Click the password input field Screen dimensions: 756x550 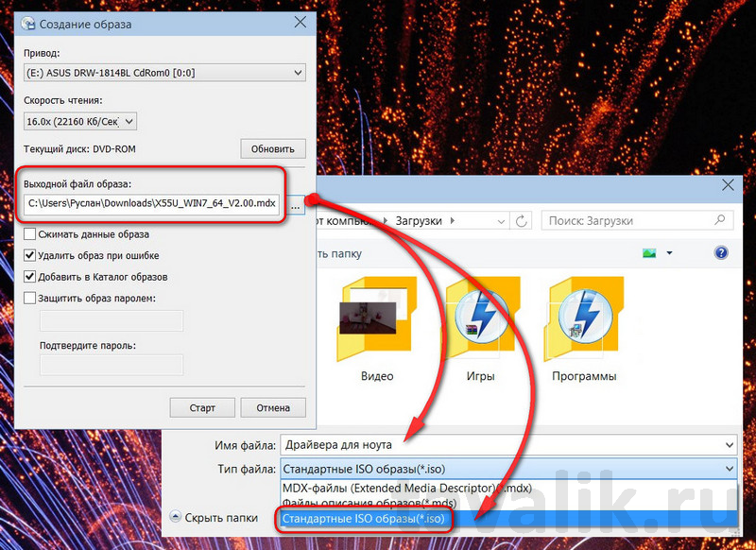point(112,321)
